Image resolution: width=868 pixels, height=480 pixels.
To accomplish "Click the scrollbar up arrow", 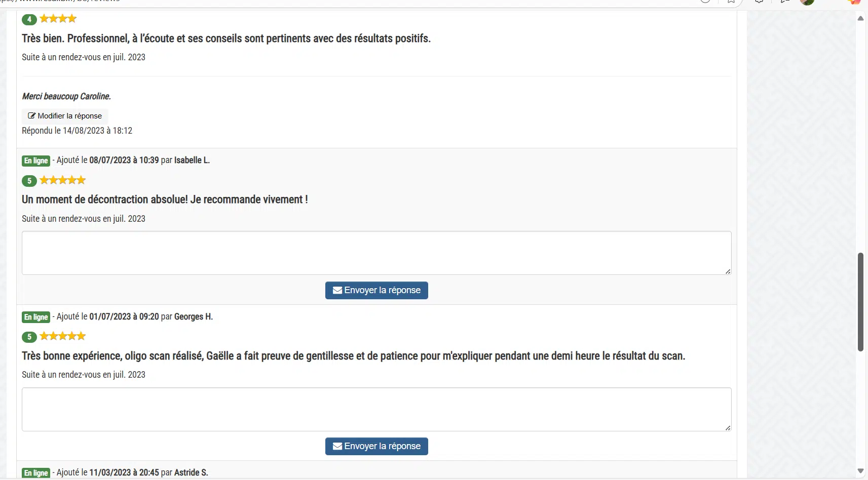I will [860, 18].
